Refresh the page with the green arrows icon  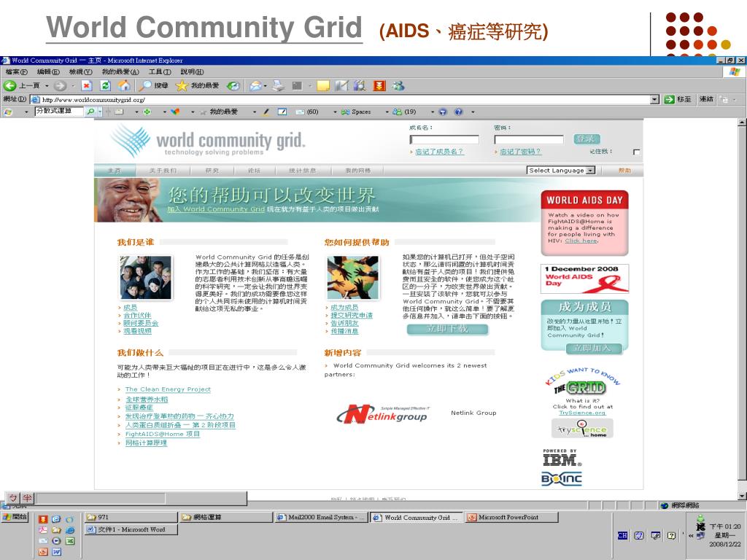(105, 86)
